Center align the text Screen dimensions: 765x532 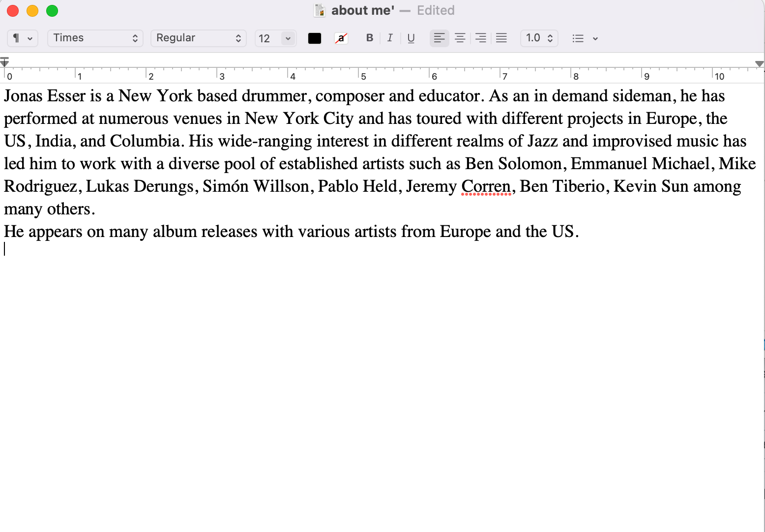[x=460, y=38]
